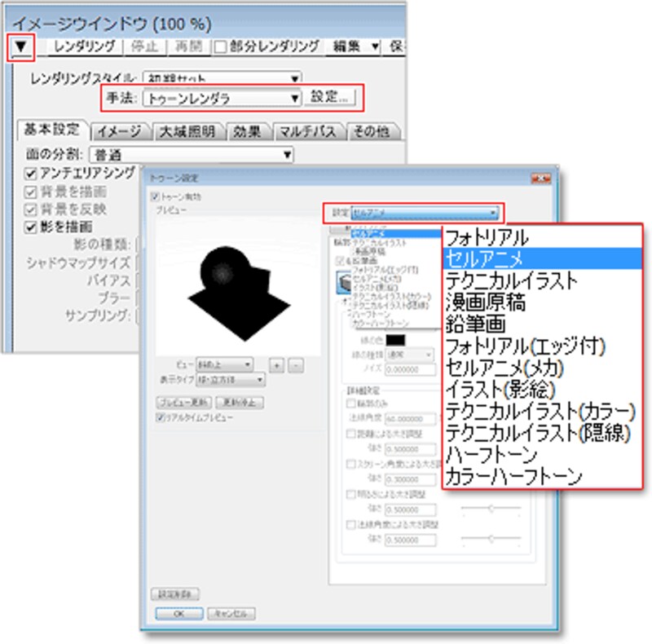652x644 pixels.
Task: Adjust the 強さ slider under 明るさによる大きさ調整
Action: [x=491, y=509]
